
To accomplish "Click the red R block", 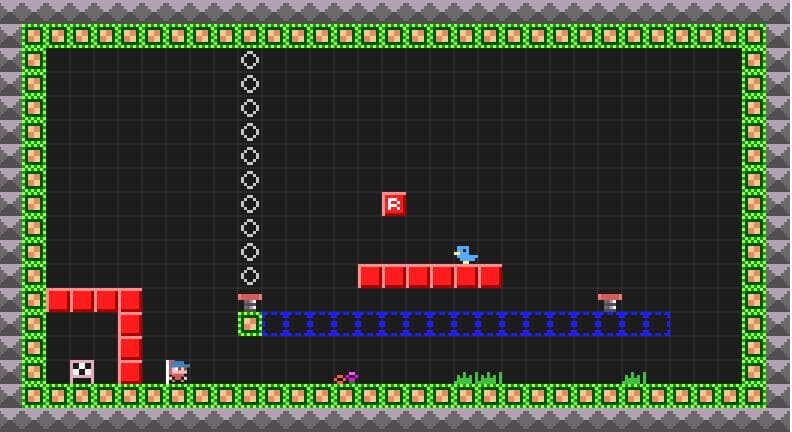I will [394, 204].
